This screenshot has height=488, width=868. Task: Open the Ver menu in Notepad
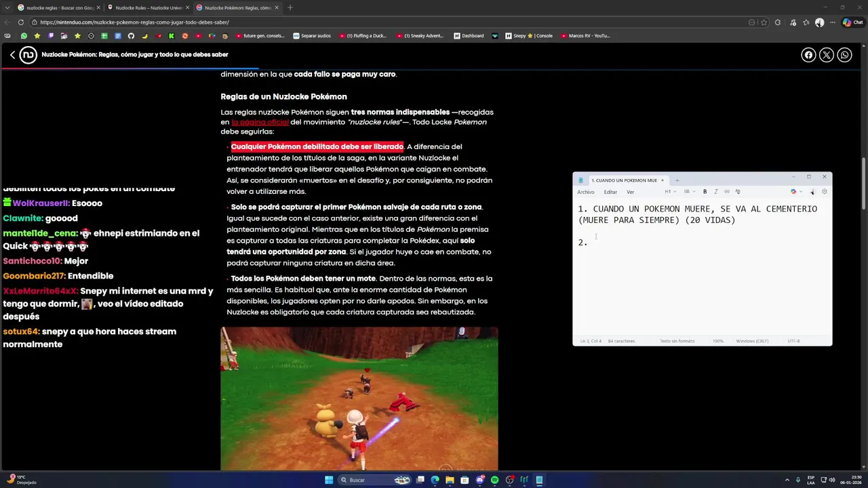pos(630,192)
